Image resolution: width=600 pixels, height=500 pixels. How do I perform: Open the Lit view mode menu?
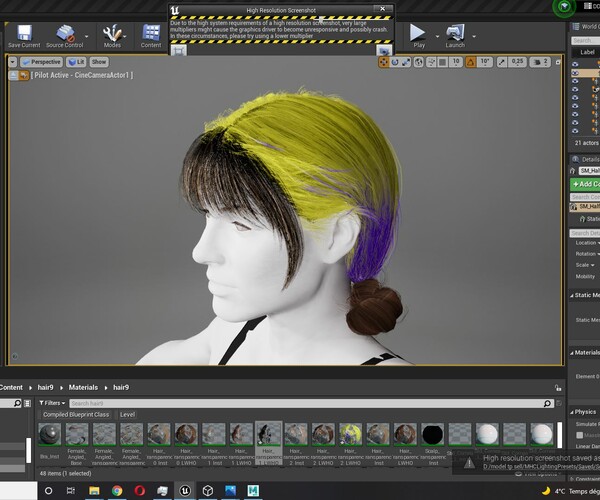76,62
